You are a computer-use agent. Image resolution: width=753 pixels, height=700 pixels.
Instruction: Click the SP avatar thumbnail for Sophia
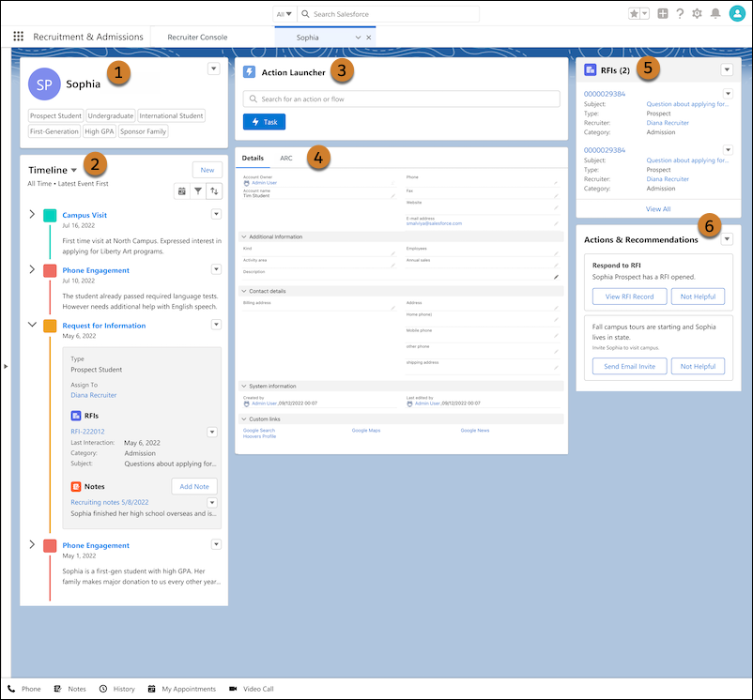click(x=44, y=84)
